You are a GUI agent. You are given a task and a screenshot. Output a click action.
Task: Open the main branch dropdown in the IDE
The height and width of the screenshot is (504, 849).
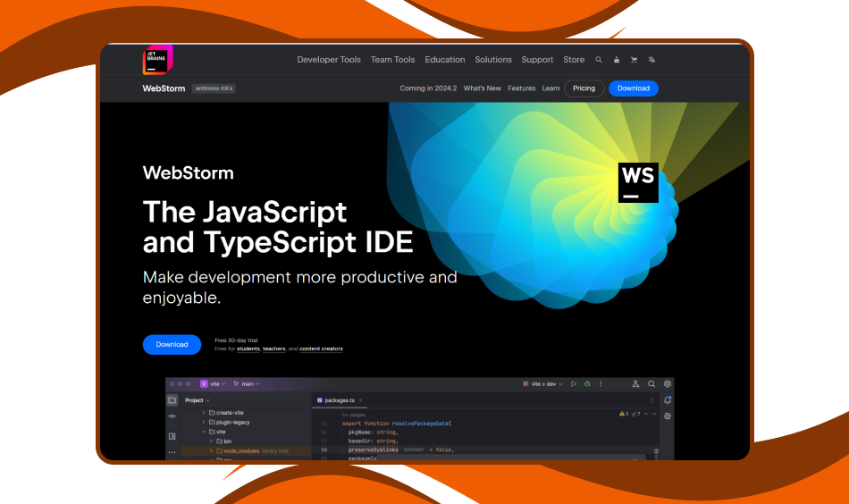247,384
